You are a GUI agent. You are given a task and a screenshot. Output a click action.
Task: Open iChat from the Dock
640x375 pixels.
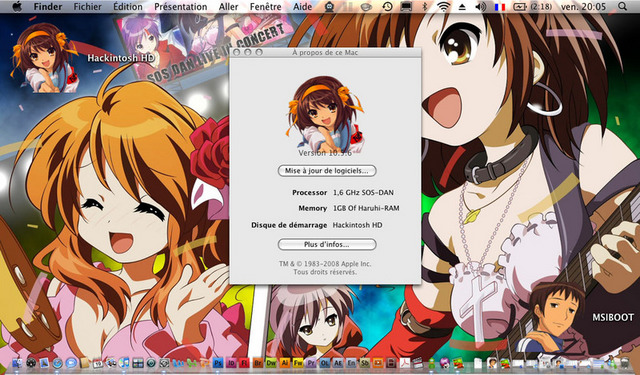(71, 363)
